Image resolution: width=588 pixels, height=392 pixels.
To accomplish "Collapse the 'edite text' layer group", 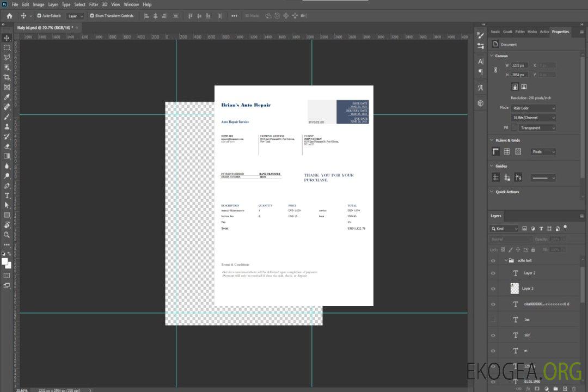I will point(506,260).
